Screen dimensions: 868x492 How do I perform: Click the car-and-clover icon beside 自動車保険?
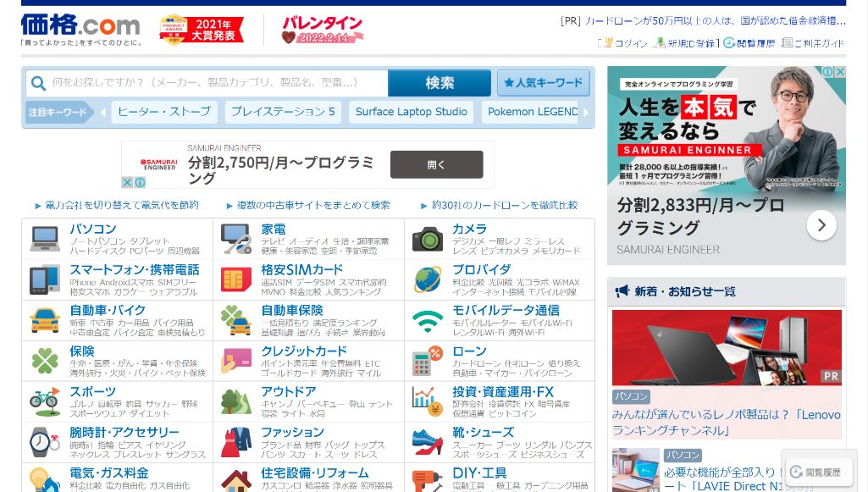[236, 320]
